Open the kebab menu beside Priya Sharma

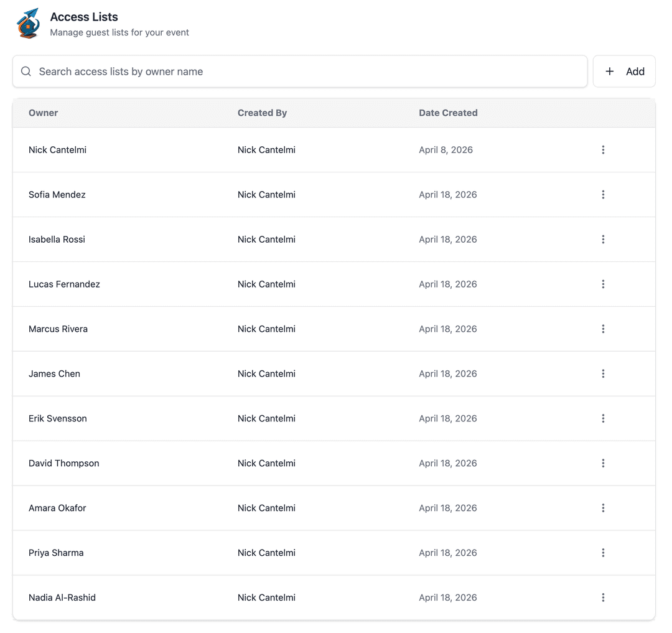[x=603, y=553]
